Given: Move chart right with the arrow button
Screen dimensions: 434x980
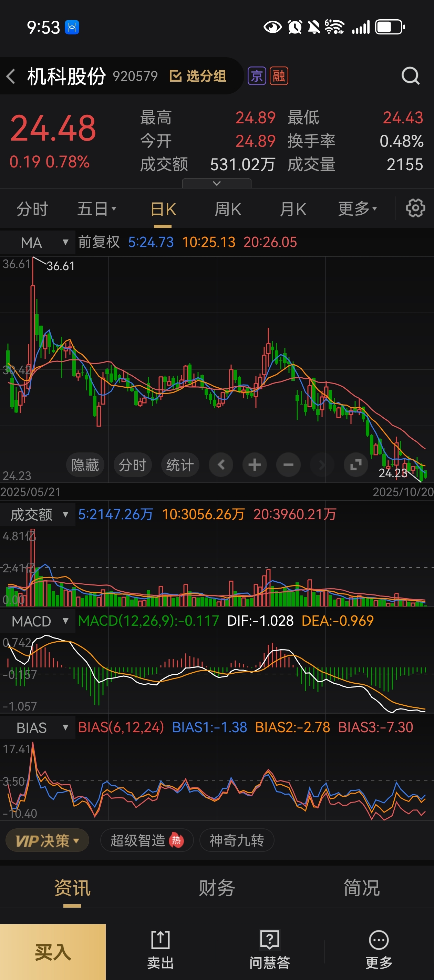Looking at the screenshot, I should tap(322, 465).
